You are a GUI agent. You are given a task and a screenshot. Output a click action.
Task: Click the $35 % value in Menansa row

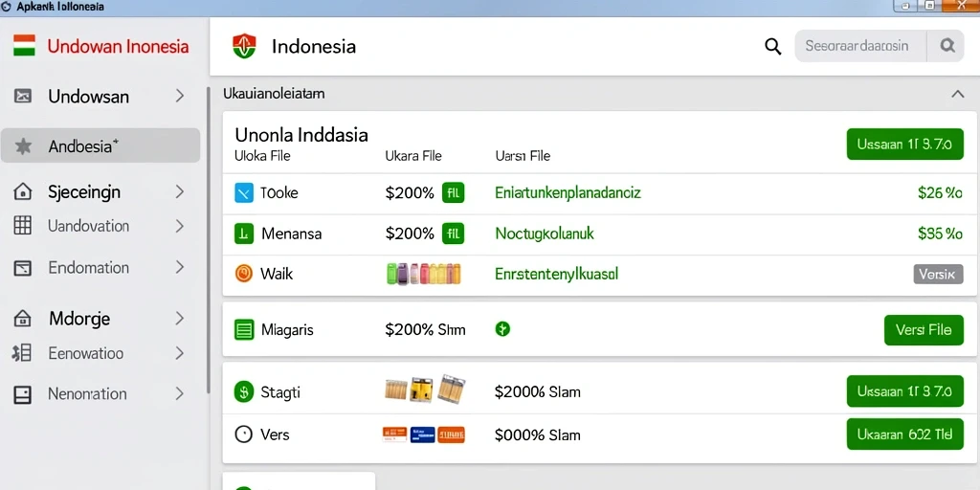940,234
